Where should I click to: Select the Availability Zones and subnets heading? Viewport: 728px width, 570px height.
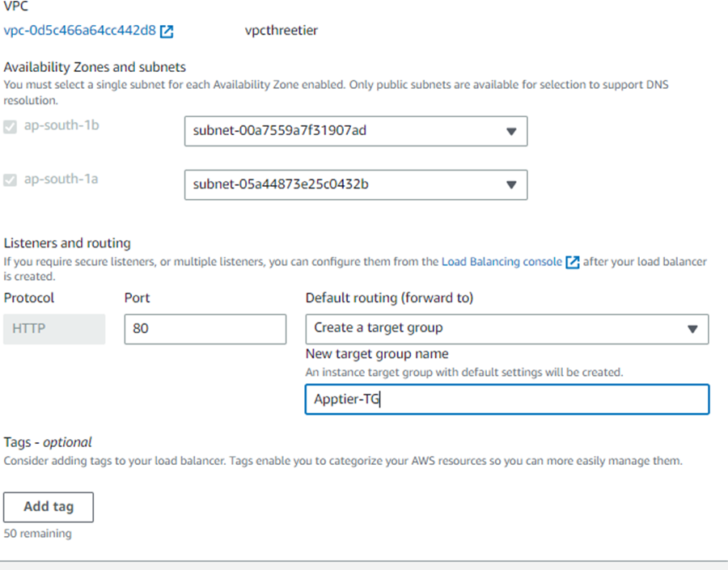(x=95, y=67)
